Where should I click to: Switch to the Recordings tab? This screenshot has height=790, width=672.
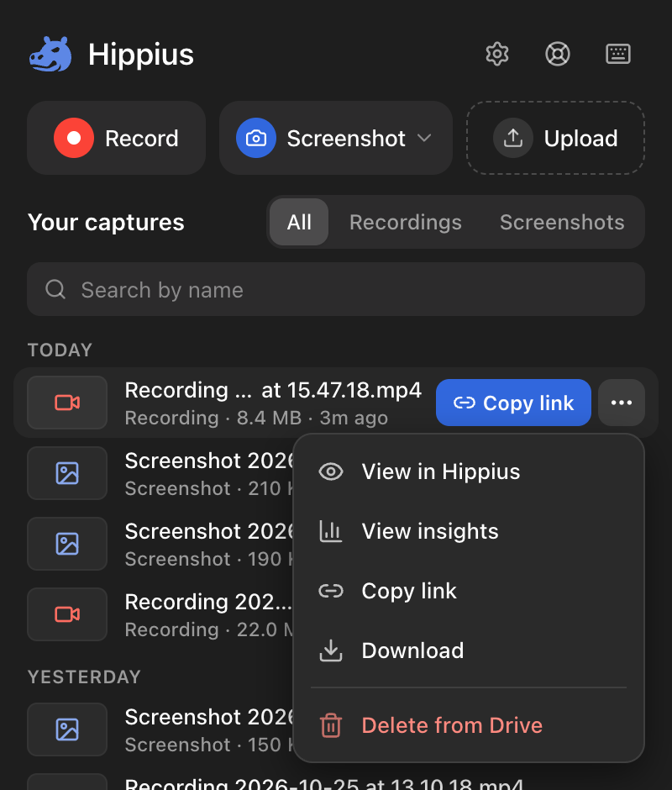tap(406, 222)
